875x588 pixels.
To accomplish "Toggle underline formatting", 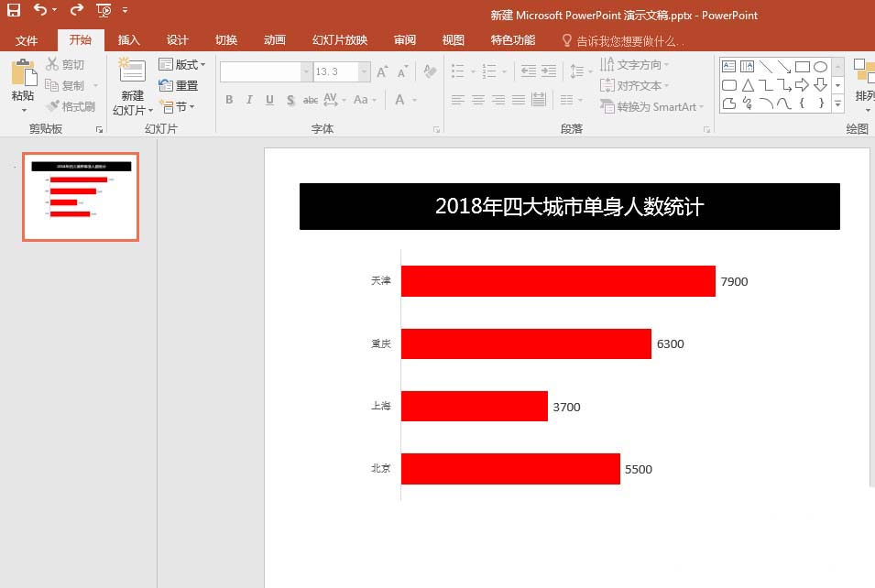I will 269,100.
